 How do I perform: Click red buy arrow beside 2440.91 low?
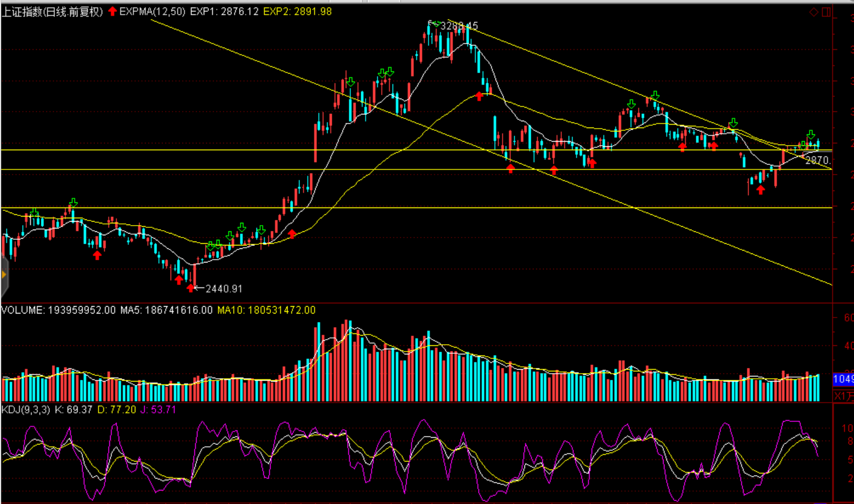click(191, 288)
